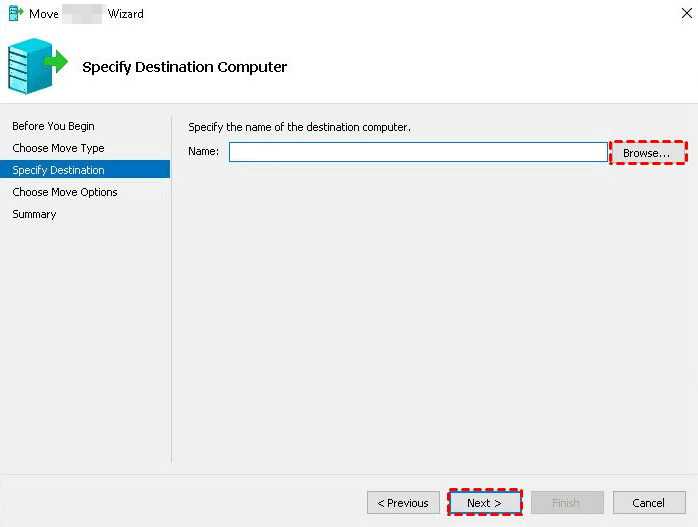This screenshot has width=698, height=527.
Task: Click the server with green arrow icon
Action: click(x=38, y=65)
